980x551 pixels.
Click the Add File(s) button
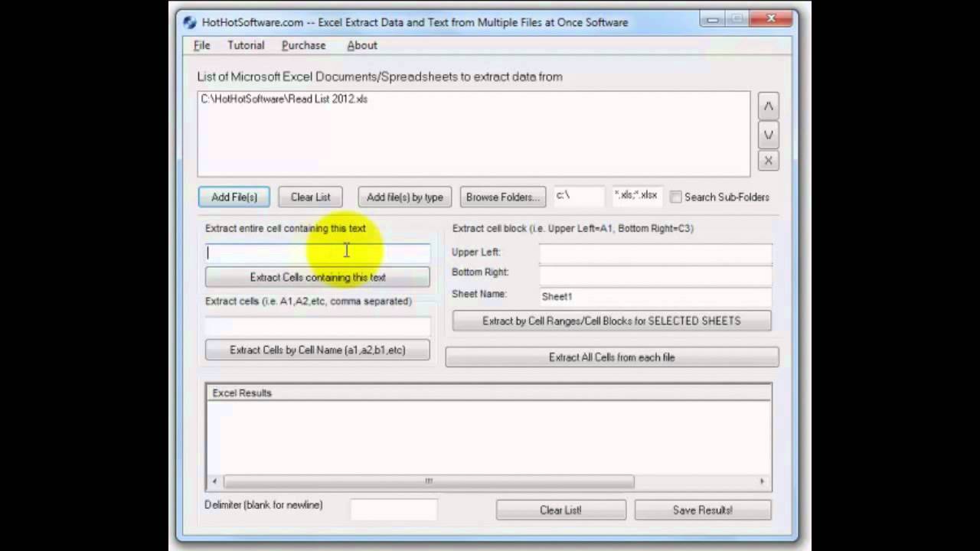click(x=234, y=197)
